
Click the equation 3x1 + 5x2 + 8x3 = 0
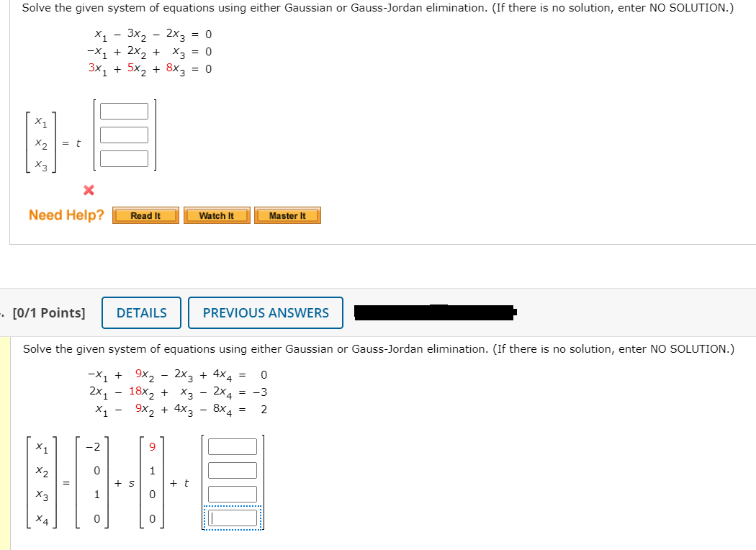150,68
